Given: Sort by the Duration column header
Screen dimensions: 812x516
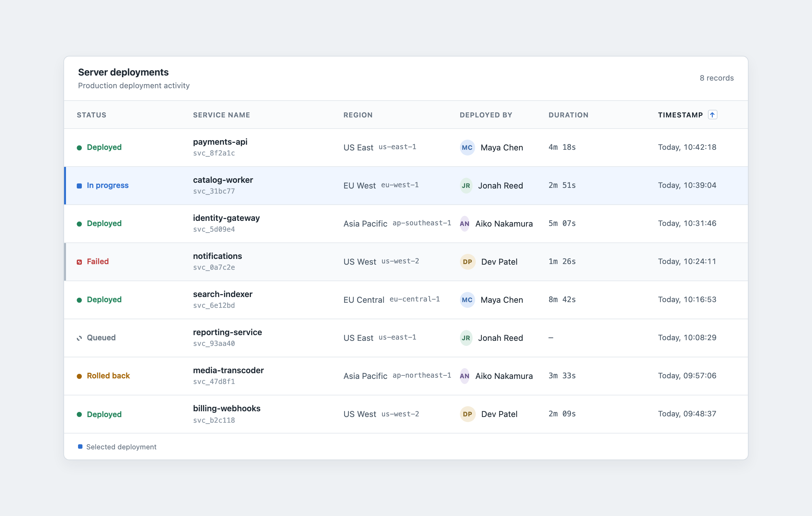Looking at the screenshot, I should pos(568,115).
